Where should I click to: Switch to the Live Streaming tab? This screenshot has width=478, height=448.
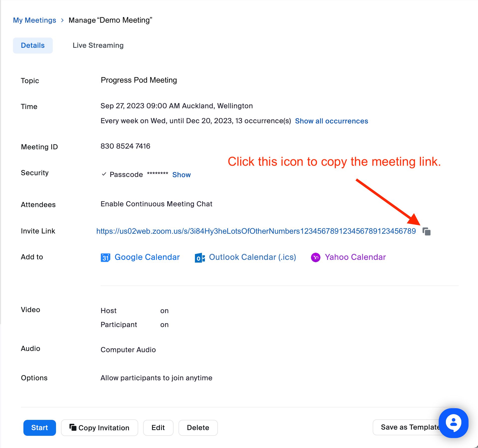(x=98, y=45)
